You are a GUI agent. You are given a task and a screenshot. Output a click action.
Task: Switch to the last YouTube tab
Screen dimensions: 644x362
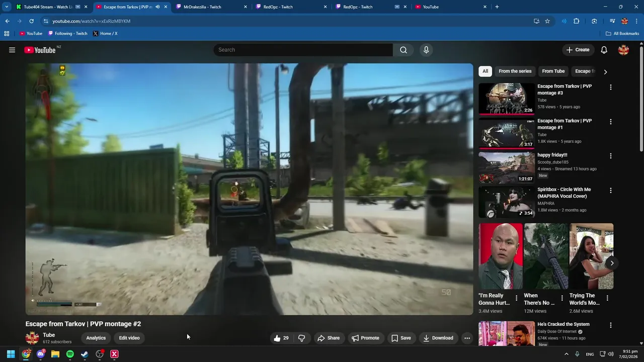(x=450, y=7)
